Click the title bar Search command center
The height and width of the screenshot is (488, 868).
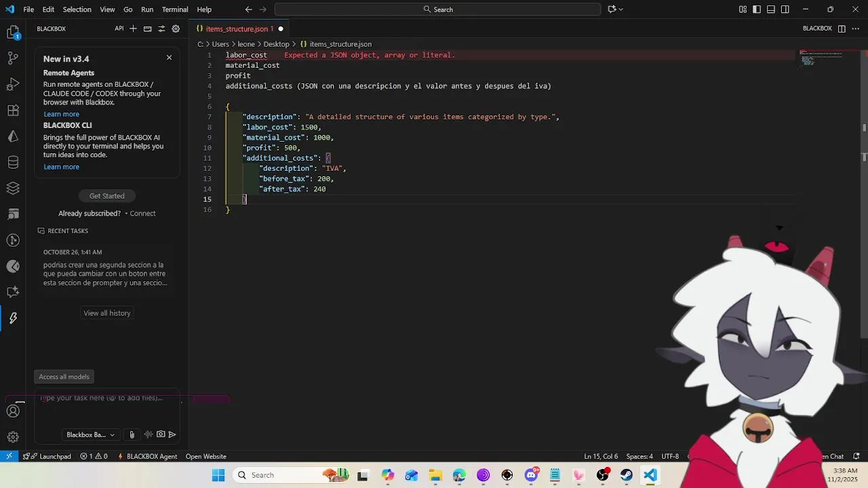click(437, 9)
